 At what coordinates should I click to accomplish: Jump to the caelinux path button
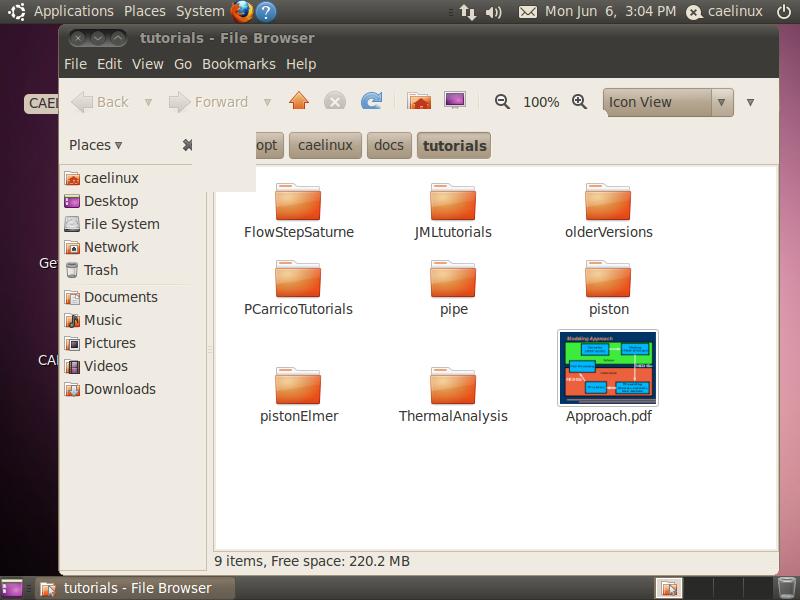(x=325, y=145)
